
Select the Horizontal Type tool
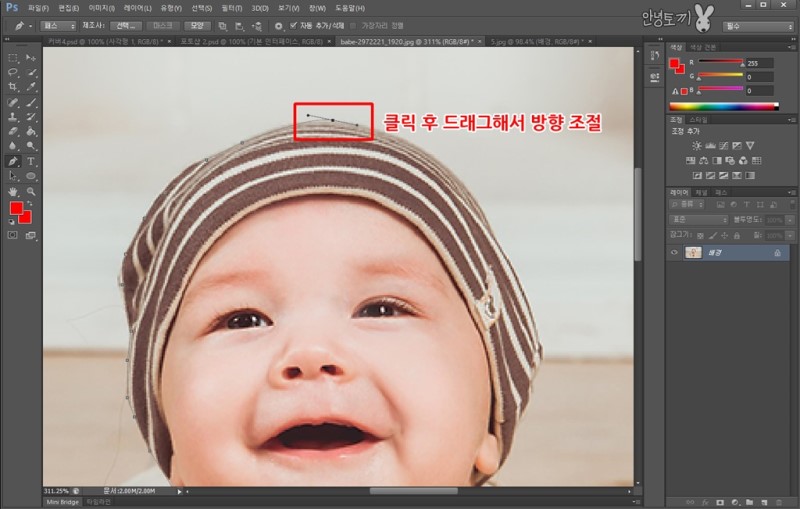31,160
